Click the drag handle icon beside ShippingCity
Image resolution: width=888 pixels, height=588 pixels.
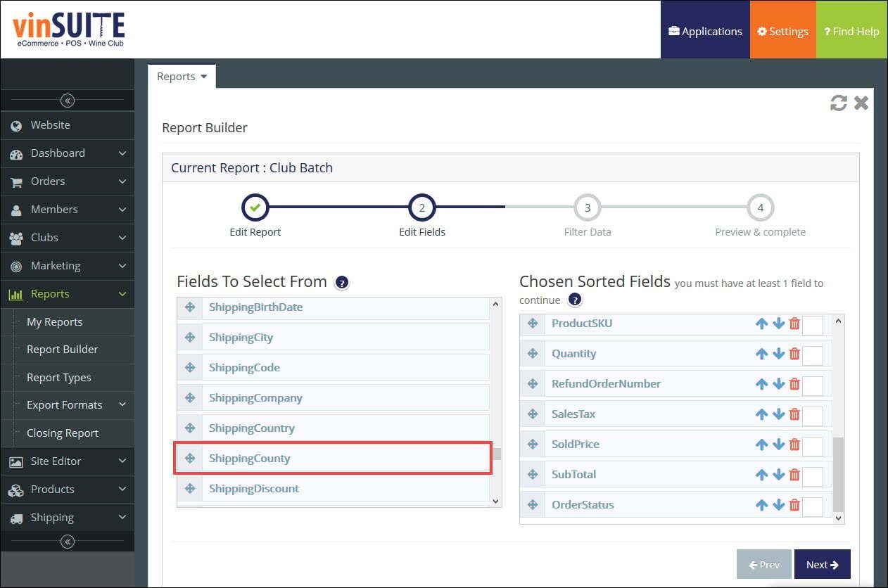(x=190, y=338)
